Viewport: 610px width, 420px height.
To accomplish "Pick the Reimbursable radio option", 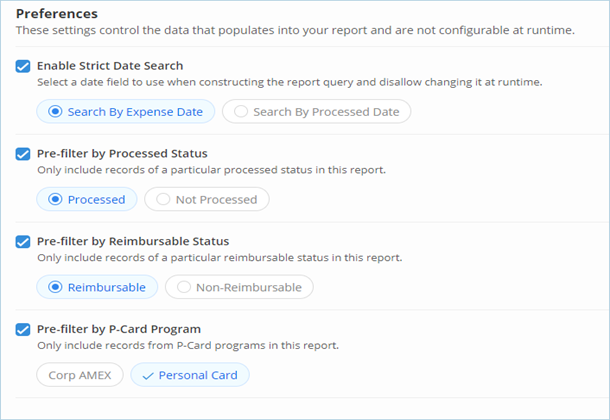I will tap(97, 287).
